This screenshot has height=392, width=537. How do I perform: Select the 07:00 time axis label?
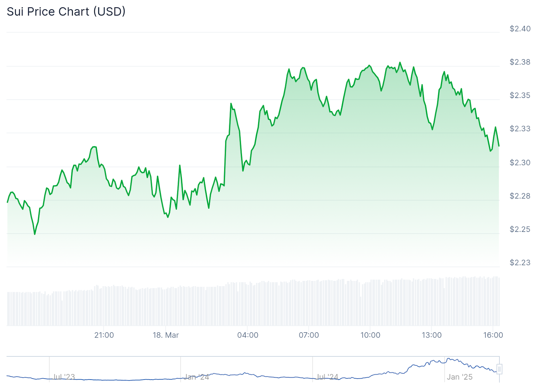point(309,335)
